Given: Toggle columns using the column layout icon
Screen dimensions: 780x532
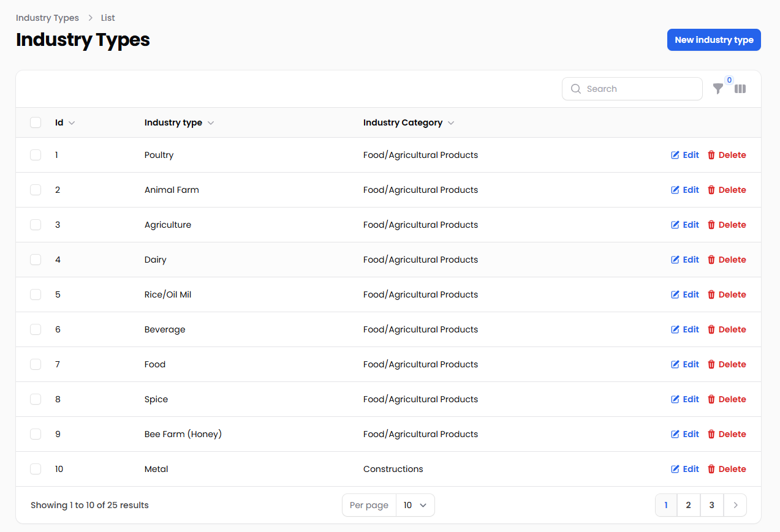Looking at the screenshot, I should (x=740, y=89).
